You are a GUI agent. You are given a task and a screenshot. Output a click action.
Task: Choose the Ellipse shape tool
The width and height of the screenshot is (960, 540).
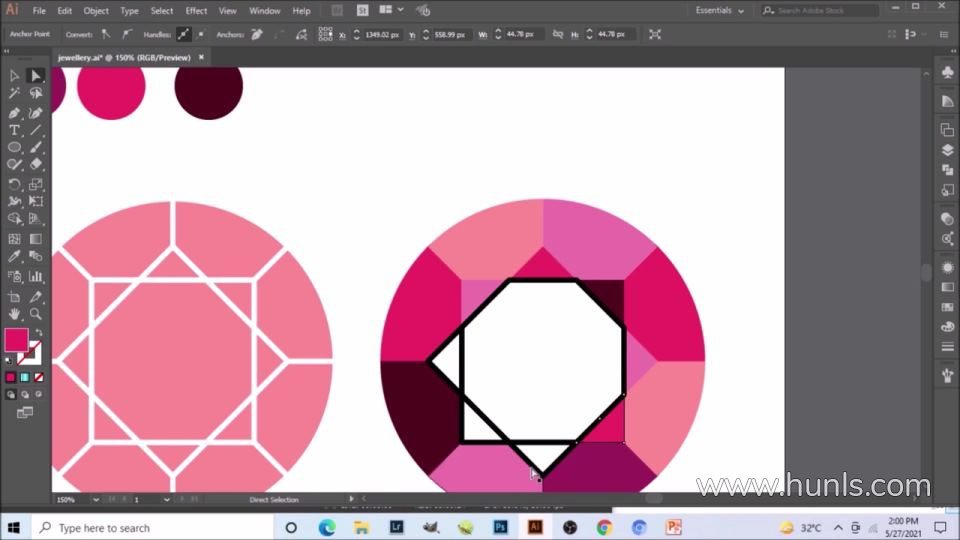[x=14, y=148]
